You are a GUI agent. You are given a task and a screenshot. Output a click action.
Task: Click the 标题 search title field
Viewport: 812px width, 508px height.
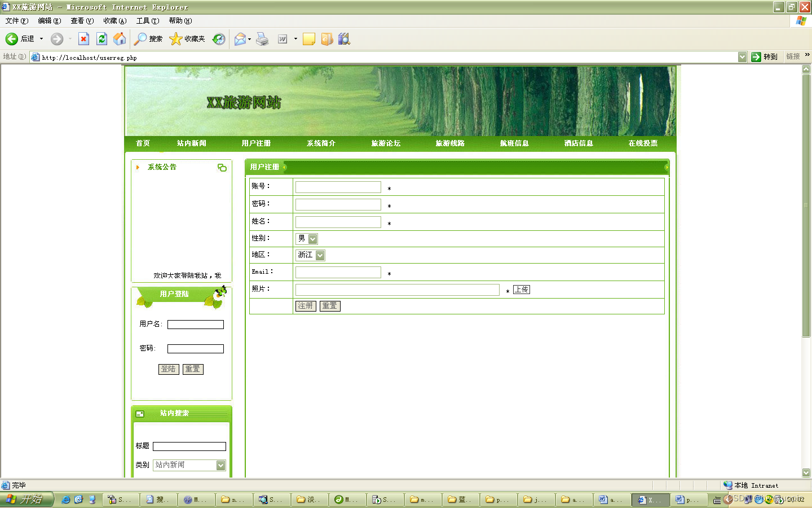pos(189,446)
